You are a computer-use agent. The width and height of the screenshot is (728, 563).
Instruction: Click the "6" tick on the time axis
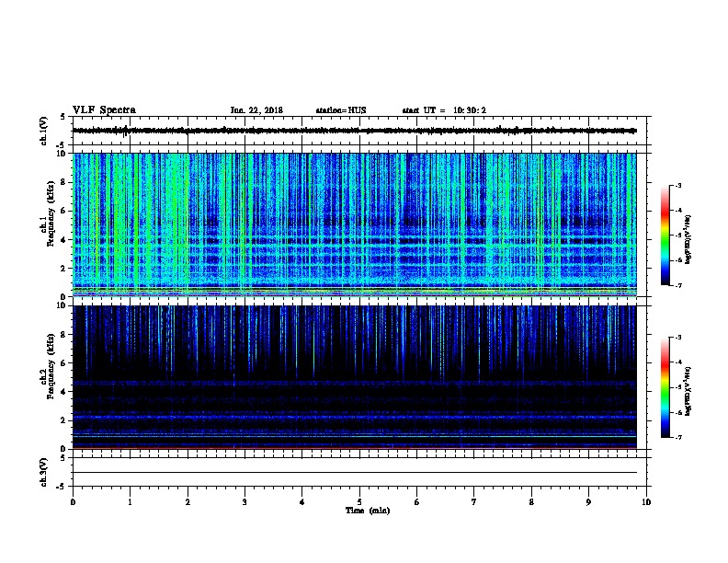[x=417, y=502]
